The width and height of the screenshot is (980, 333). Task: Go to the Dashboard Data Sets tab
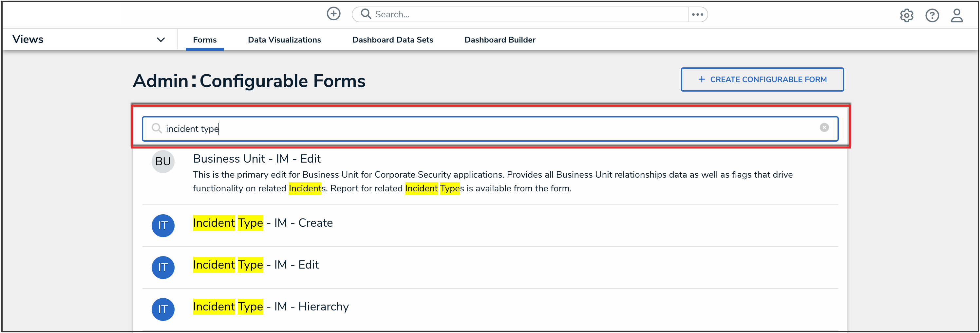pyautogui.click(x=392, y=40)
